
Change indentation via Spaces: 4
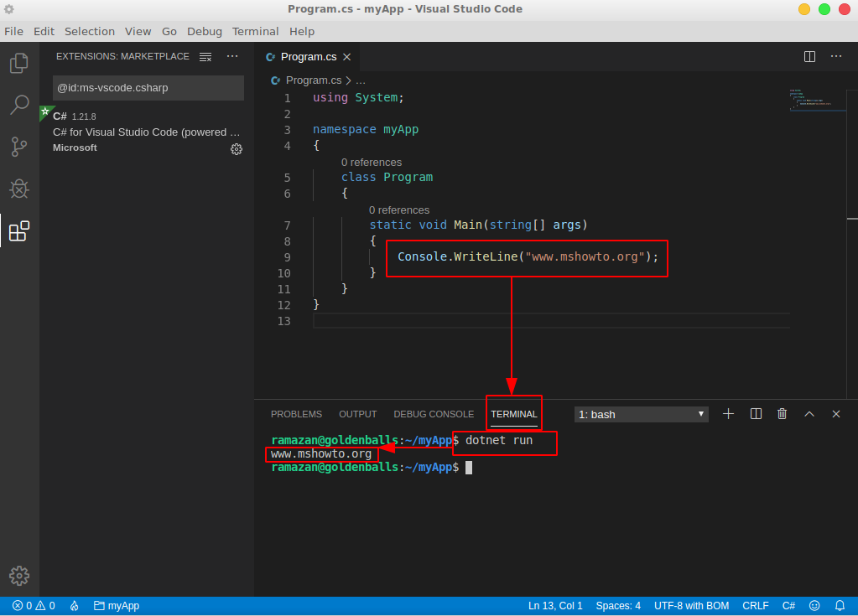(x=618, y=606)
